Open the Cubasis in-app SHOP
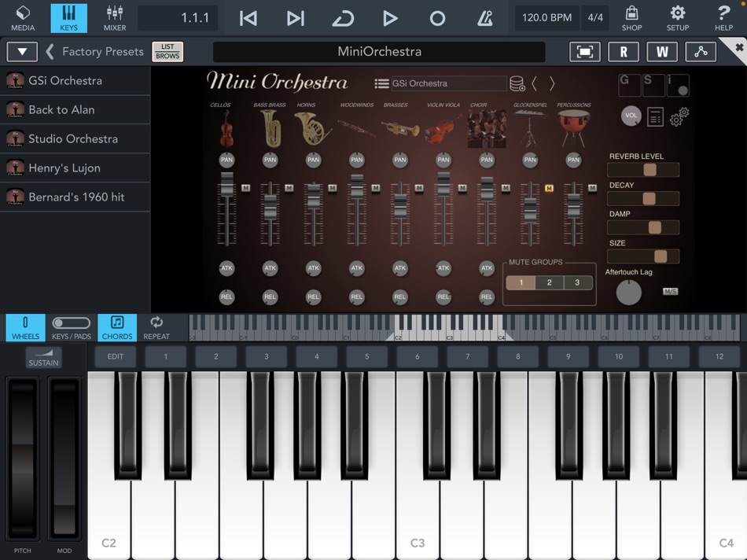 click(x=631, y=17)
